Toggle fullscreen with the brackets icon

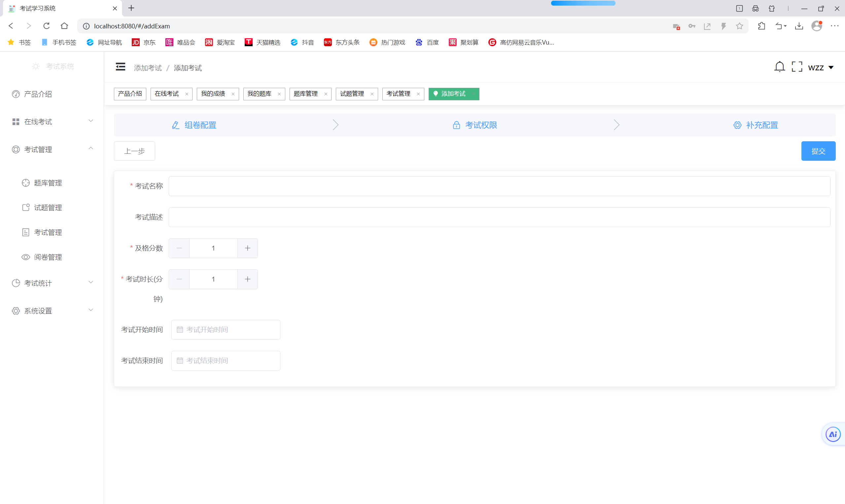tap(796, 67)
